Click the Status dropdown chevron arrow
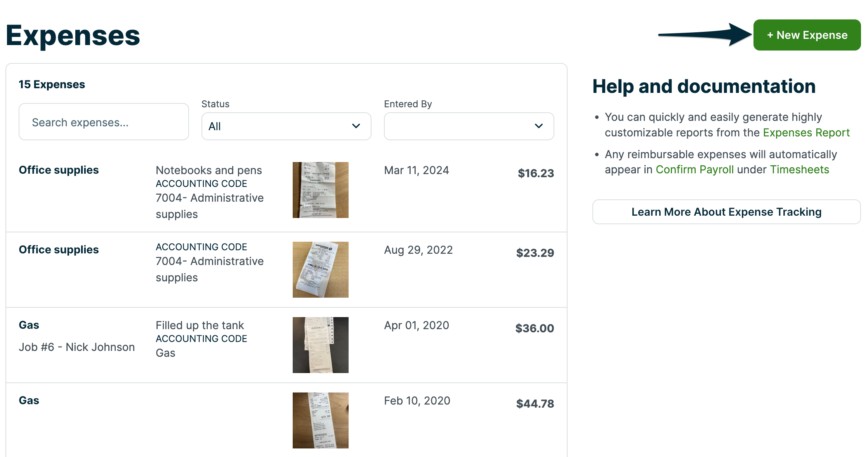Viewport: 868px width, 457px height. pos(356,126)
